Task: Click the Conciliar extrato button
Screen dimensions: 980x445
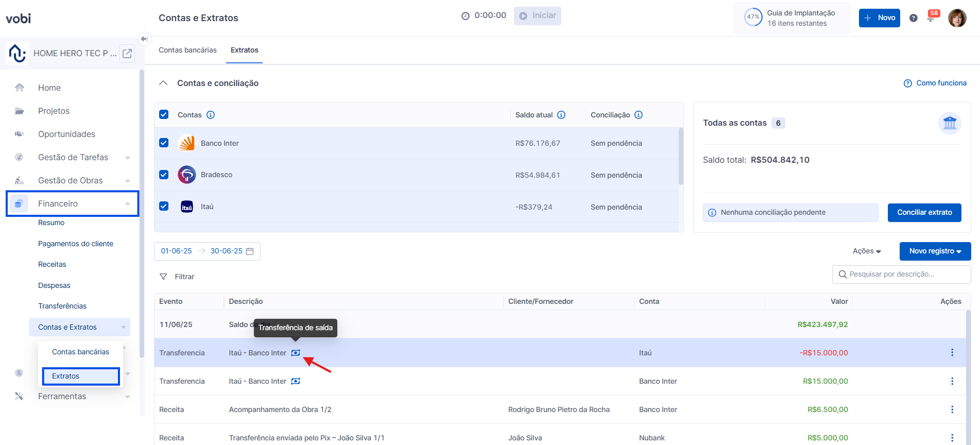Action: 924,213
